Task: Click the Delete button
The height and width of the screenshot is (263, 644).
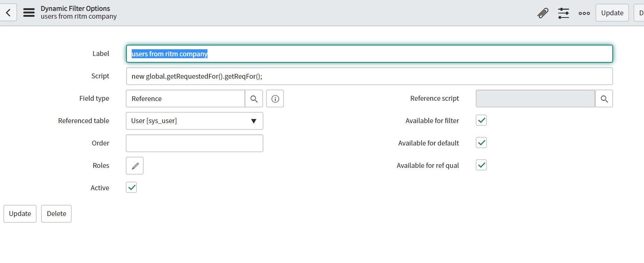Action: pos(56,214)
